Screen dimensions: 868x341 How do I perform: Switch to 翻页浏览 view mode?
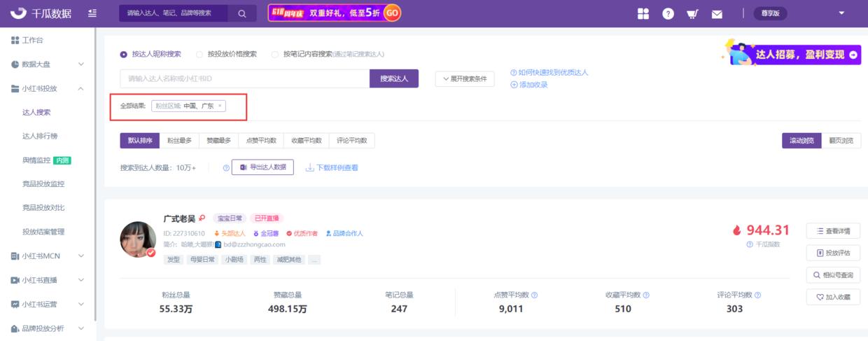pyautogui.click(x=841, y=141)
